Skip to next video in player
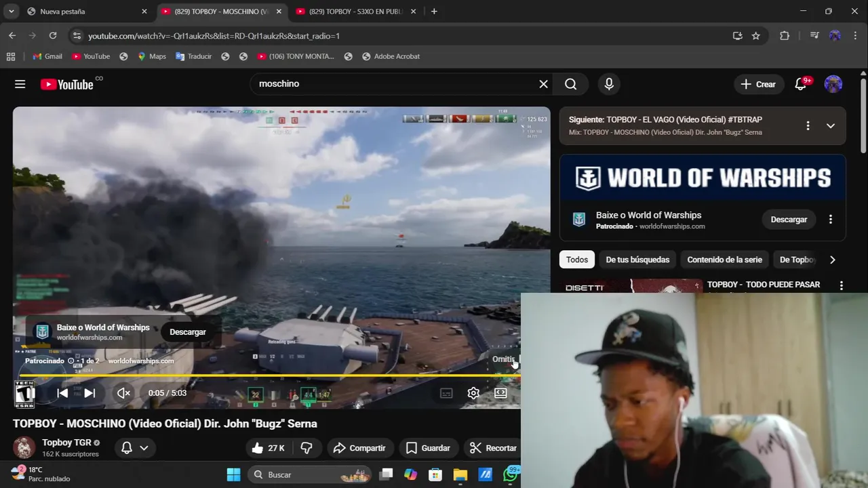 (90, 393)
